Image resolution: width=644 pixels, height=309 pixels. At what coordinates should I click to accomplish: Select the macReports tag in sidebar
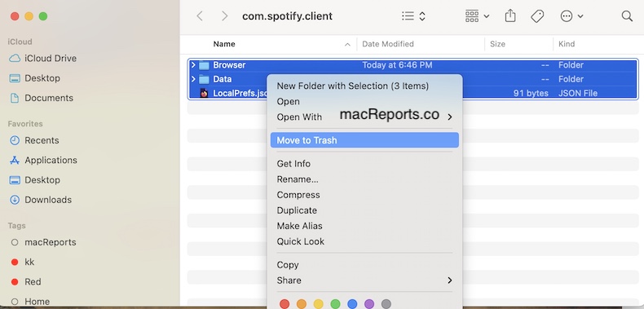pyautogui.click(x=43, y=242)
